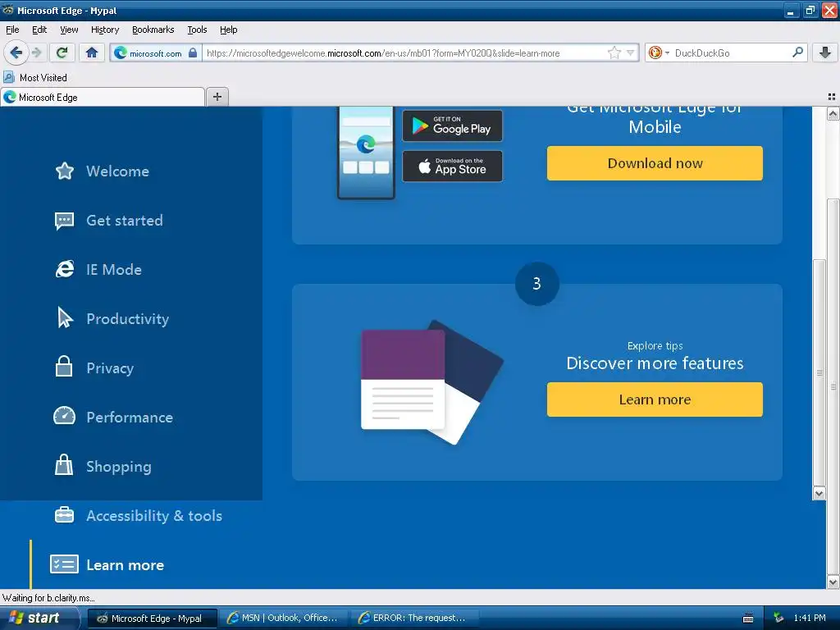Open the Bookmarks menu
The image size is (840, 630).
coord(153,30)
